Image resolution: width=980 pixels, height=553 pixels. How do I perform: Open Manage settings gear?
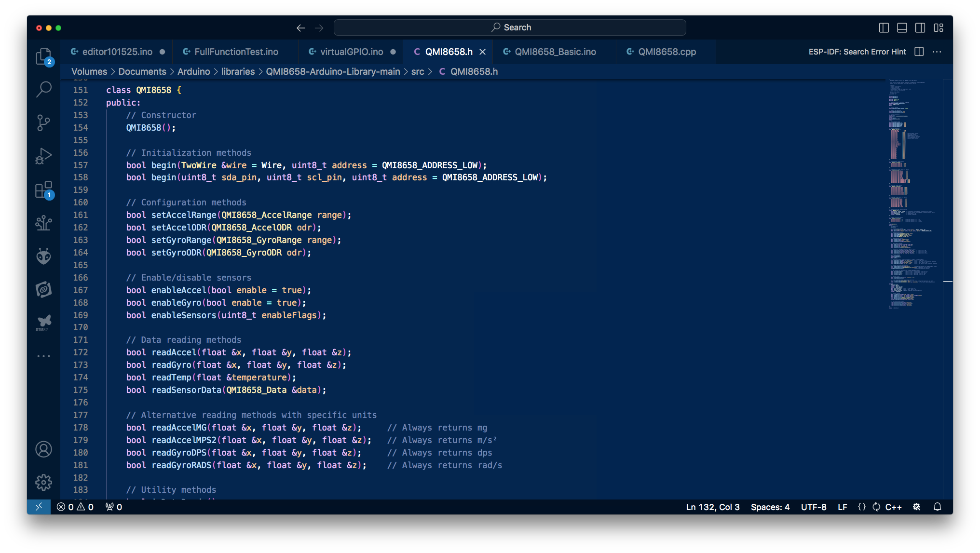(43, 482)
